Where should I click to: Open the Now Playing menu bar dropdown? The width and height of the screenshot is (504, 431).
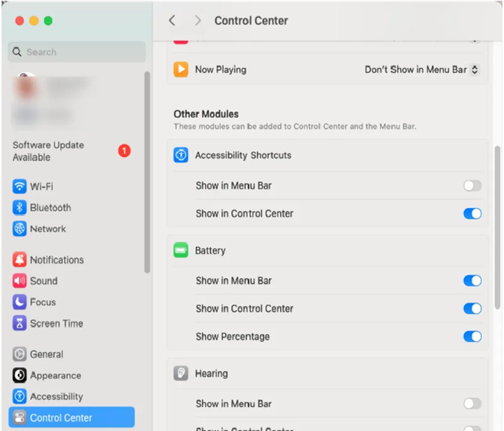pos(421,70)
